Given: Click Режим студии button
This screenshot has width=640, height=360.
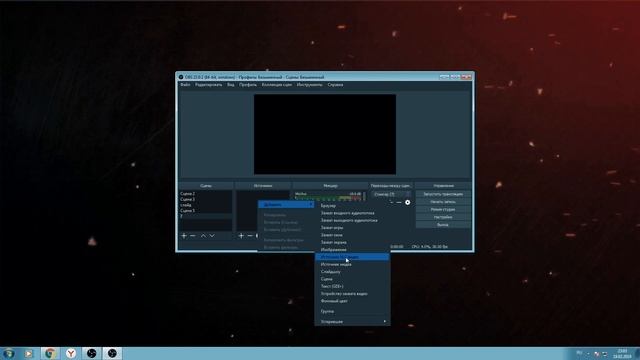Looking at the screenshot, I should [443, 209].
